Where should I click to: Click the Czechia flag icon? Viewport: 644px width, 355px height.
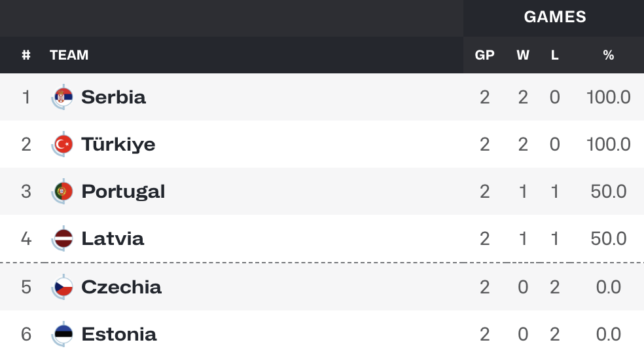click(x=62, y=287)
